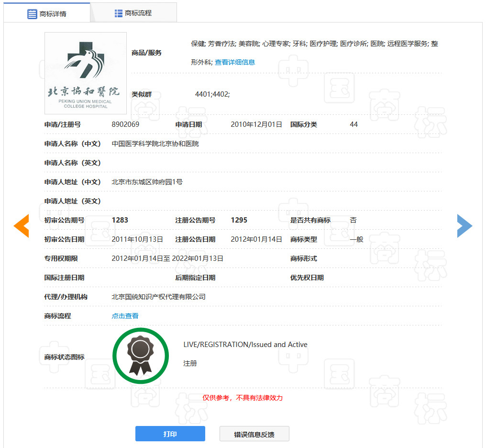Click the 商标状态图标 label
Viewport: 486px width, 448px height.
pyautogui.click(x=64, y=357)
